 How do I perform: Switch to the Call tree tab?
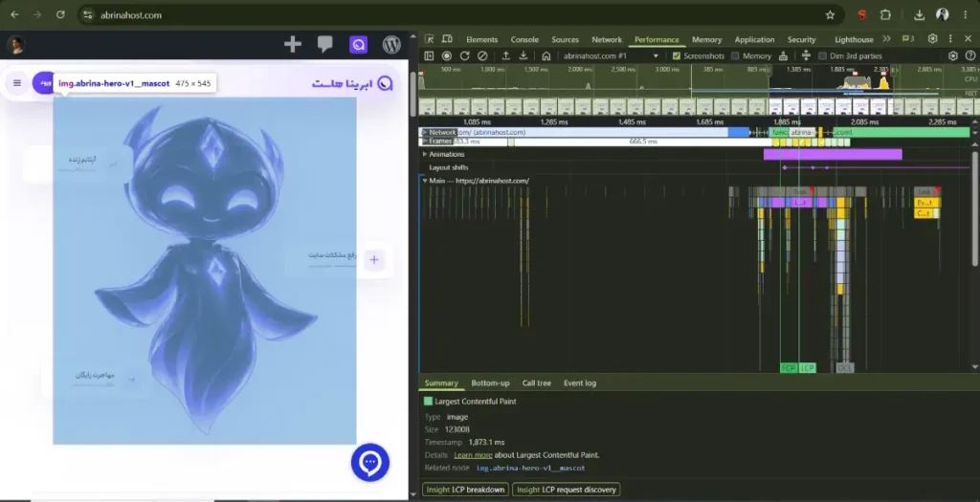pos(536,382)
